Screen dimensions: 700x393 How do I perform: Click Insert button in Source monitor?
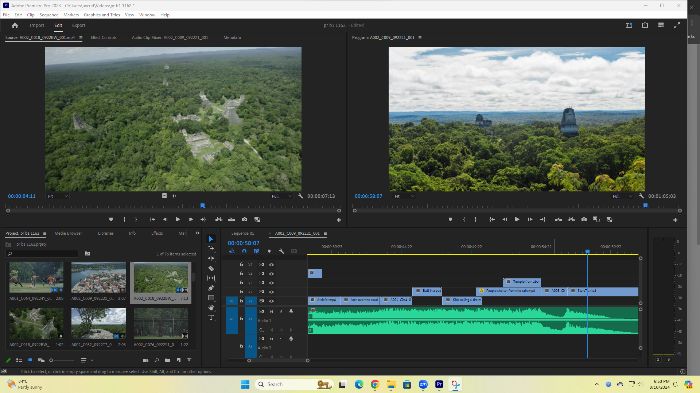click(x=219, y=219)
